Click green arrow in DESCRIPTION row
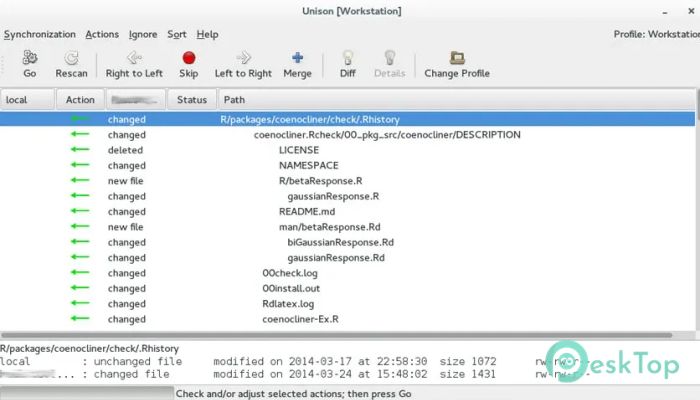The width and height of the screenshot is (700, 400). pos(80,134)
